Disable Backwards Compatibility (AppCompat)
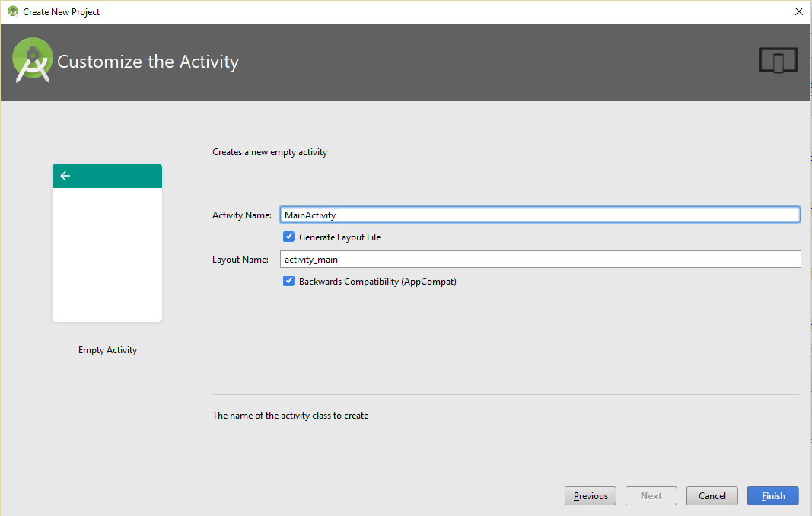Viewport: 812px width, 516px height. coord(288,281)
